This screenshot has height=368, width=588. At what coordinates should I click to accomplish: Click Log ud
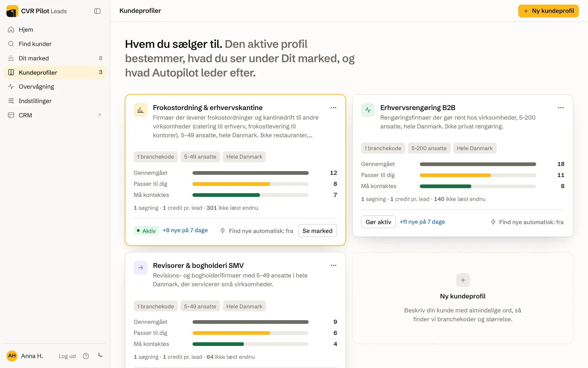pyautogui.click(x=67, y=356)
